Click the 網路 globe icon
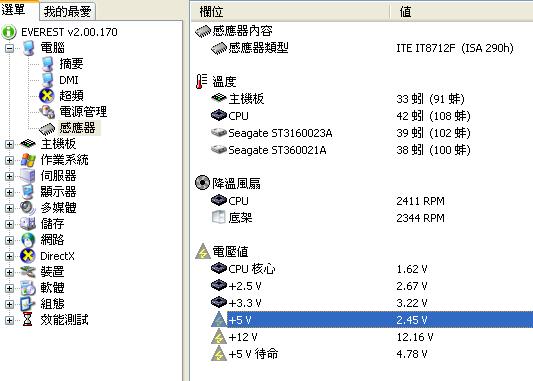533x381 pixels. pyautogui.click(x=28, y=240)
